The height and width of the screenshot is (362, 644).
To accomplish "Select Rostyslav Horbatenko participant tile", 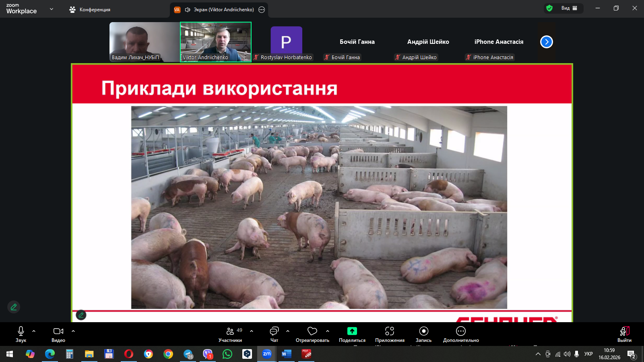I will [x=287, y=42].
